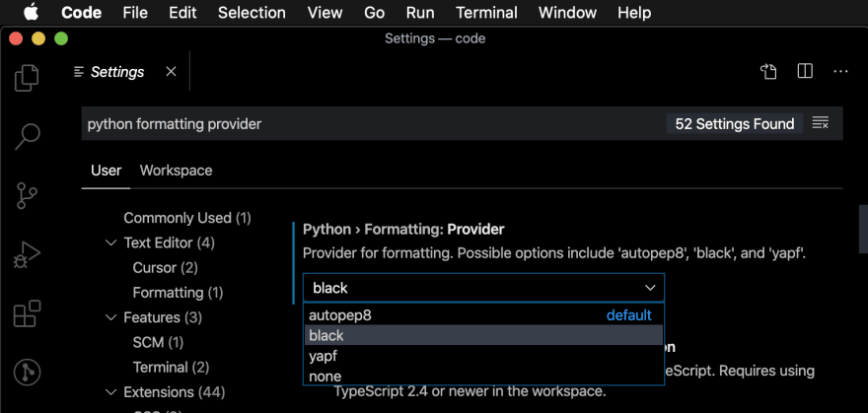Screen dimensions: 868x413
Task: Collapse the Extensions tree section
Action: coord(111,392)
